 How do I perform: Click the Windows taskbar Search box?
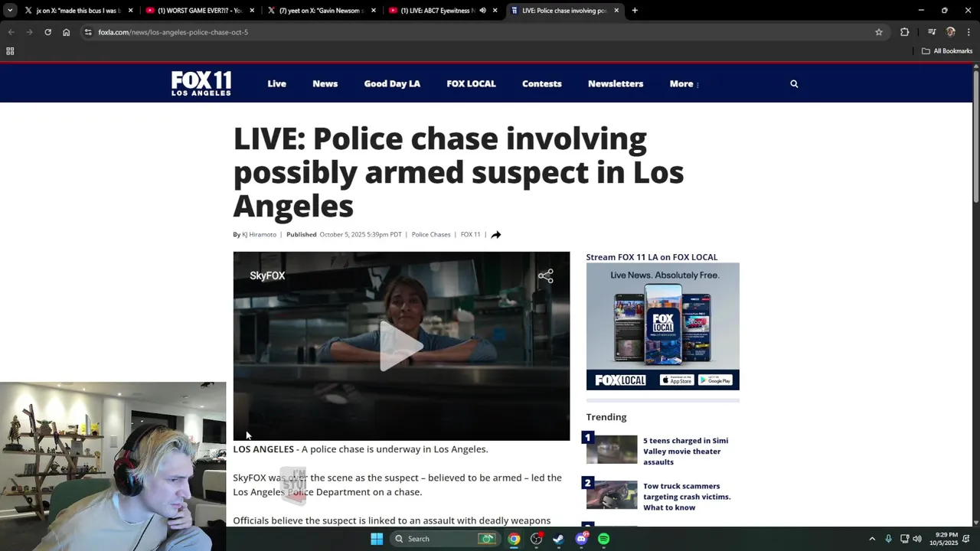pyautogui.click(x=446, y=539)
